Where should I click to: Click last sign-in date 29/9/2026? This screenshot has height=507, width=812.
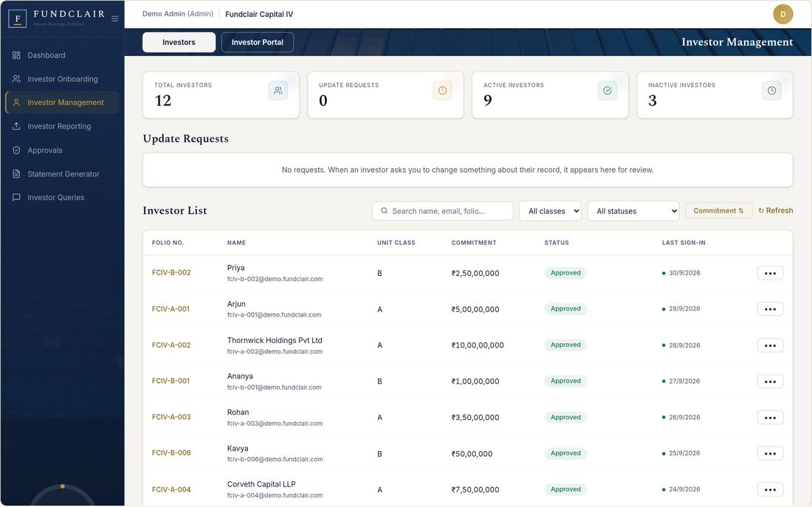[x=684, y=308]
